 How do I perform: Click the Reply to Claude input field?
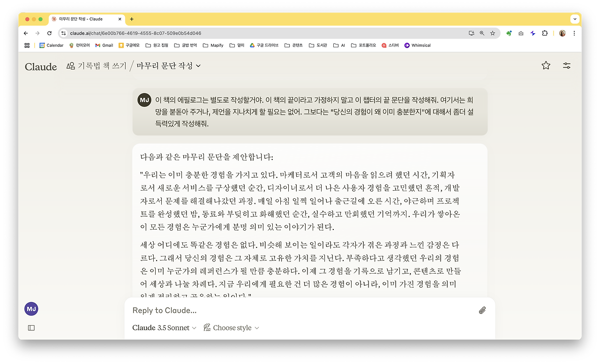tap(281, 310)
